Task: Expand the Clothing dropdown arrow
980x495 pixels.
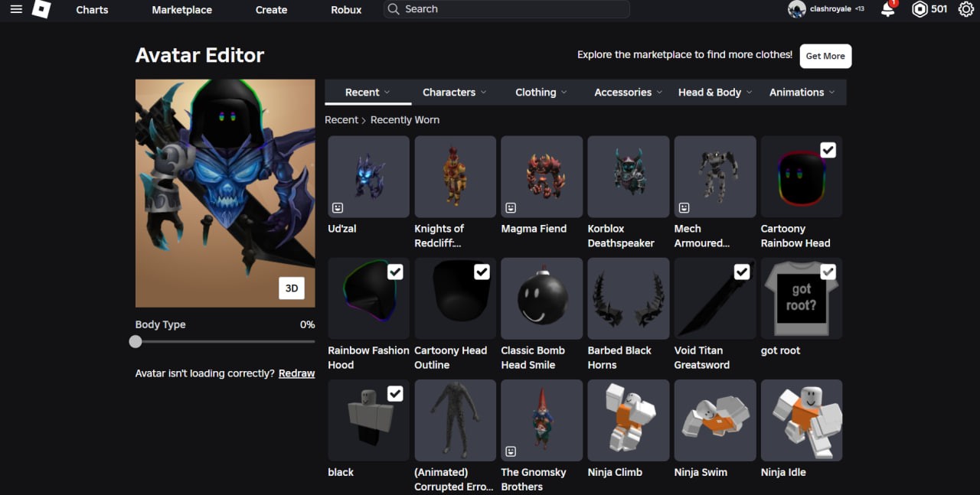Action: [564, 93]
